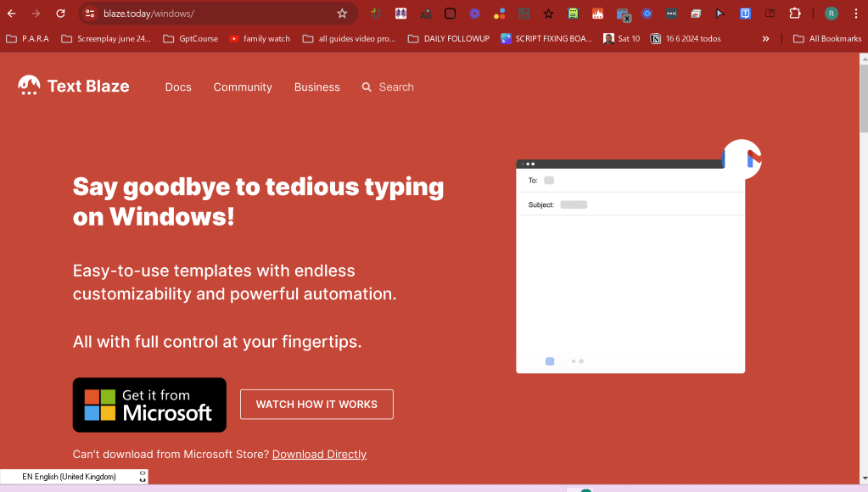The width and height of the screenshot is (868, 492).
Task: Open the blue circular C extension icon
Action: (x=647, y=14)
